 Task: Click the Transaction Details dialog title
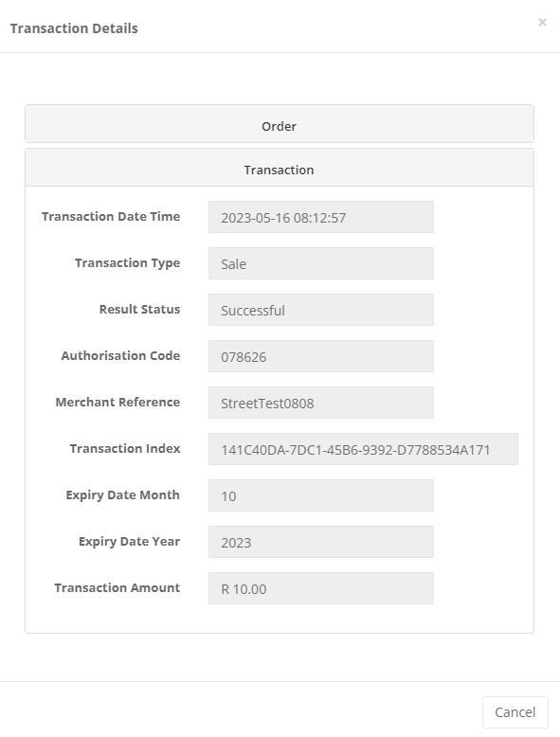pos(74,28)
